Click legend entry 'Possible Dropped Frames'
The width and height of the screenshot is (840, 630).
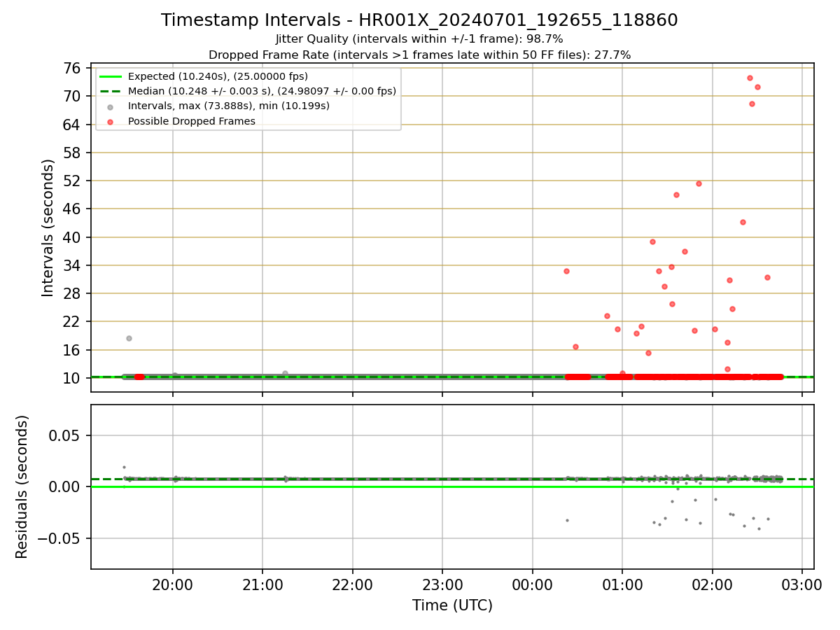click(x=192, y=121)
